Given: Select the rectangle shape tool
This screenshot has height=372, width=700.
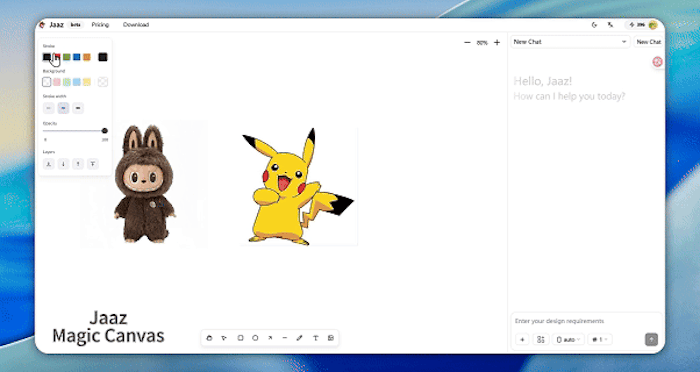Looking at the screenshot, I should [x=240, y=338].
